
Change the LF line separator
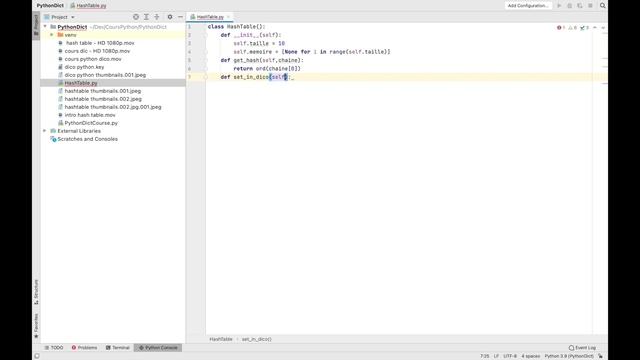(496, 356)
